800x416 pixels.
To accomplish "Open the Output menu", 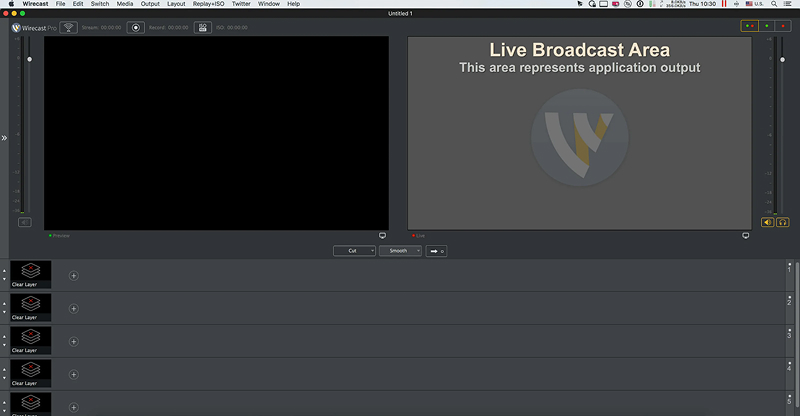I will (x=150, y=4).
